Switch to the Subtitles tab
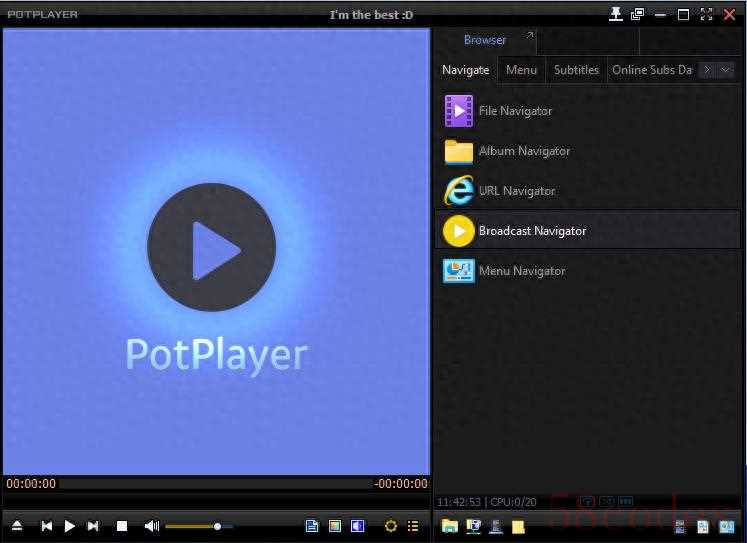The image size is (747, 543). (576, 70)
